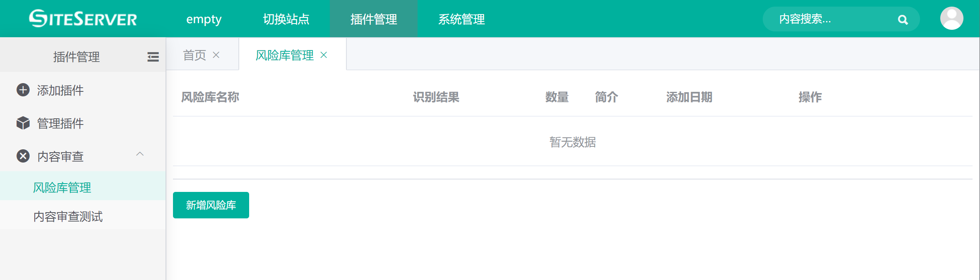Open 内容审查测试 in the sidebar
Image resolution: width=980 pixels, height=280 pixels.
tap(68, 216)
